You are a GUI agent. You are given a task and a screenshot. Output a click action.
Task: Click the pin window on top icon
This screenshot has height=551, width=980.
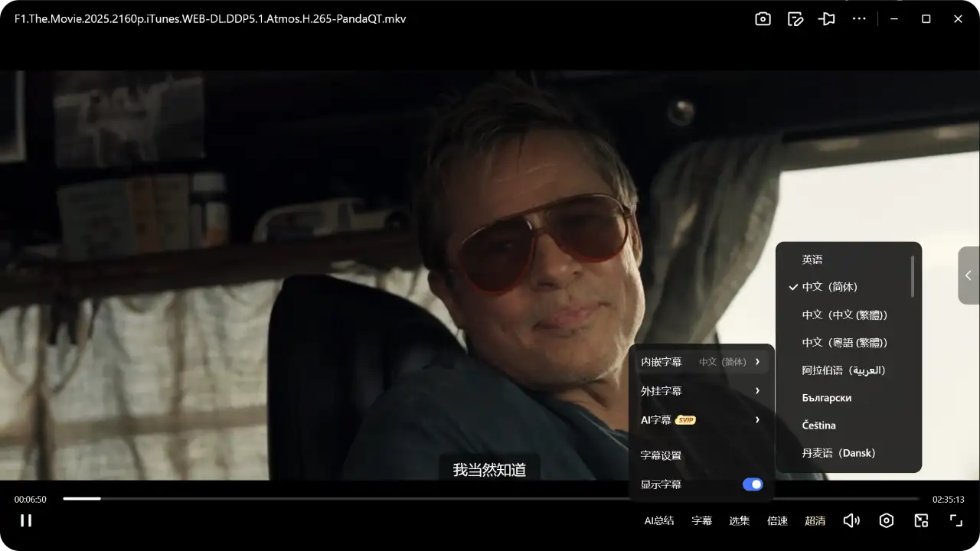click(x=827, y=19)
